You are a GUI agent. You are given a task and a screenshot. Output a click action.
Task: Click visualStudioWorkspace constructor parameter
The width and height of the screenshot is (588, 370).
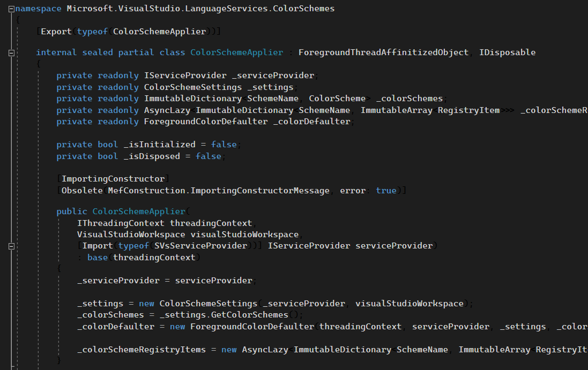244,235
